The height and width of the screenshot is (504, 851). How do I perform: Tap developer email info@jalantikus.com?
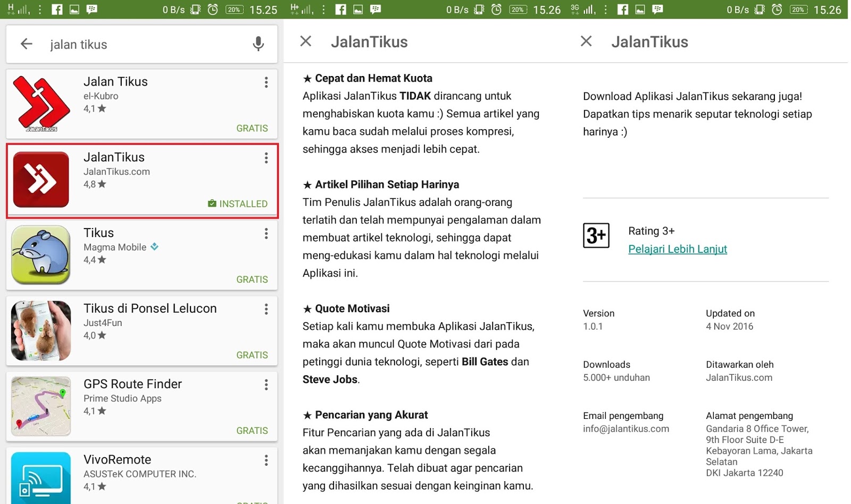pyautogui.click(x=626, y=429)
